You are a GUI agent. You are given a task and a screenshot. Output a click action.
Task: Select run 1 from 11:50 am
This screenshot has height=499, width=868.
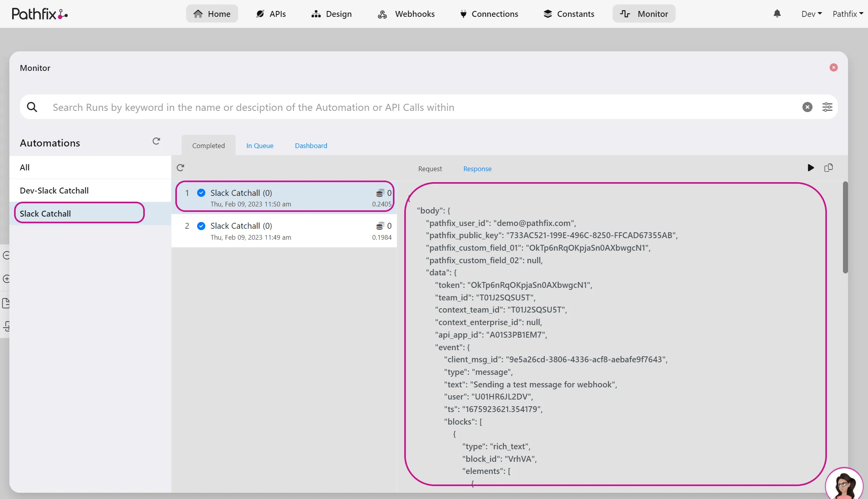[284, 197]
